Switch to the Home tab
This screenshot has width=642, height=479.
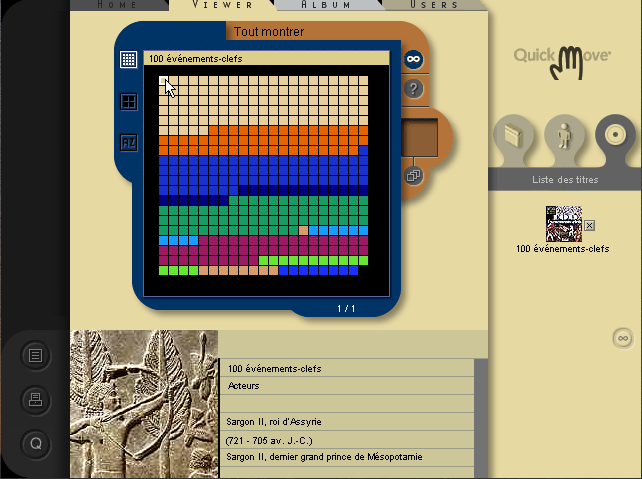(117, 5)
